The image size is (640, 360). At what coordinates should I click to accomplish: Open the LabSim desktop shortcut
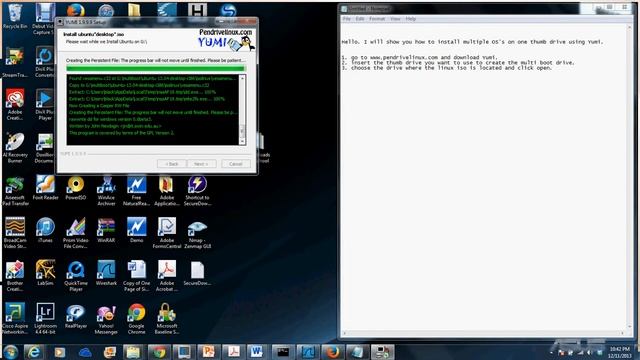45,273
